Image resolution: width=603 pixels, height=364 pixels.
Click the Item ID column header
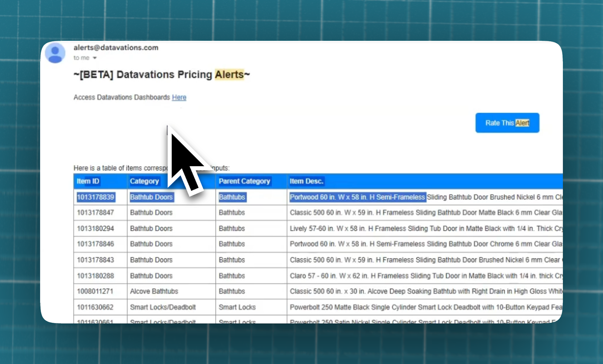pos(88,181)
